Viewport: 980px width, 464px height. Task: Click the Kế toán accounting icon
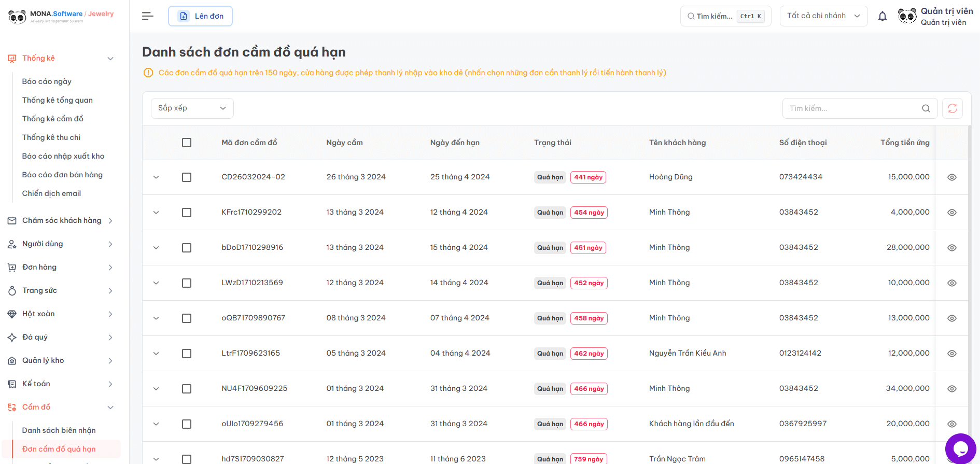tap(12, 384)
